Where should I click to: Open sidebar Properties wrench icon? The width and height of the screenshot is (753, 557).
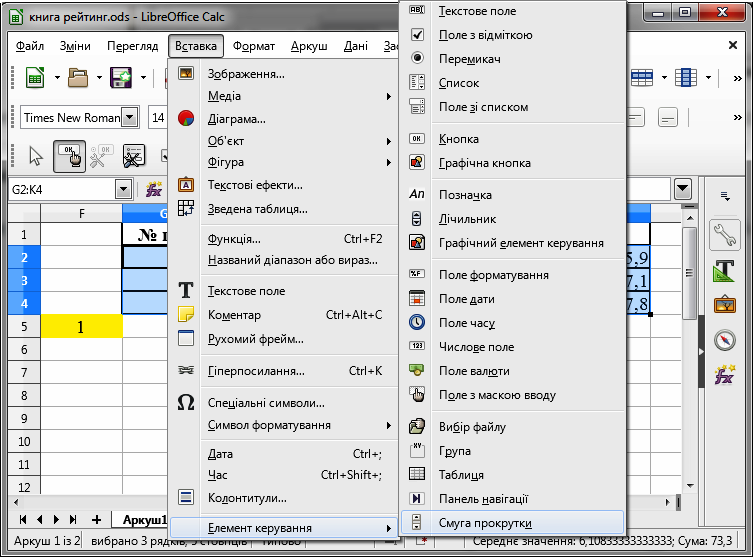click(x=725, y=235)
